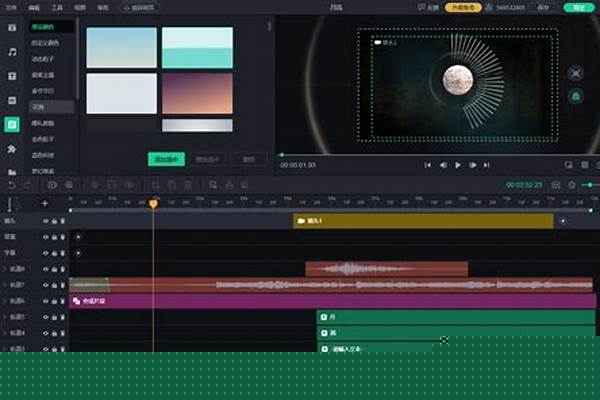Click the return-home button in the menu bar
This screenshot has height=400, width=600.
139,7
